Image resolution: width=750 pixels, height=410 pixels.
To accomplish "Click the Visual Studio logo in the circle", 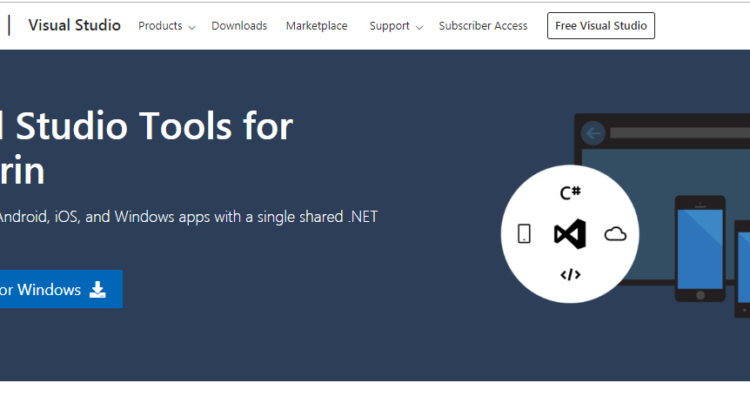I will click(x=569, y=234).
